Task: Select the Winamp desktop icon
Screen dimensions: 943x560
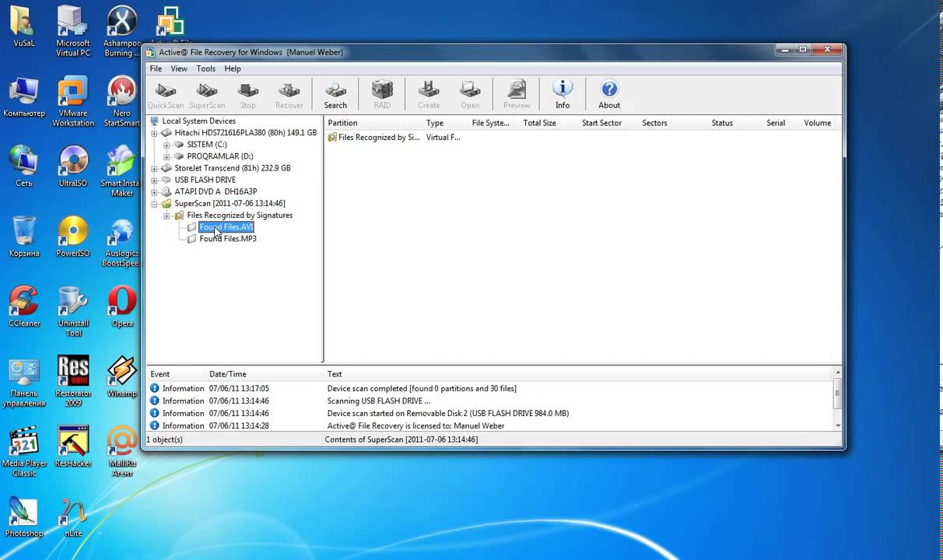Action: pos(122,376)
